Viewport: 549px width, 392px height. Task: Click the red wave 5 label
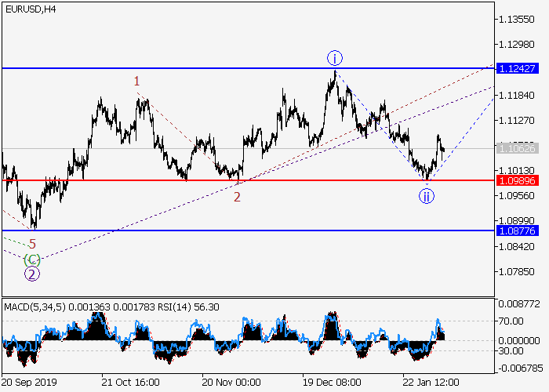pyautogui.click(x=32, y=244)
